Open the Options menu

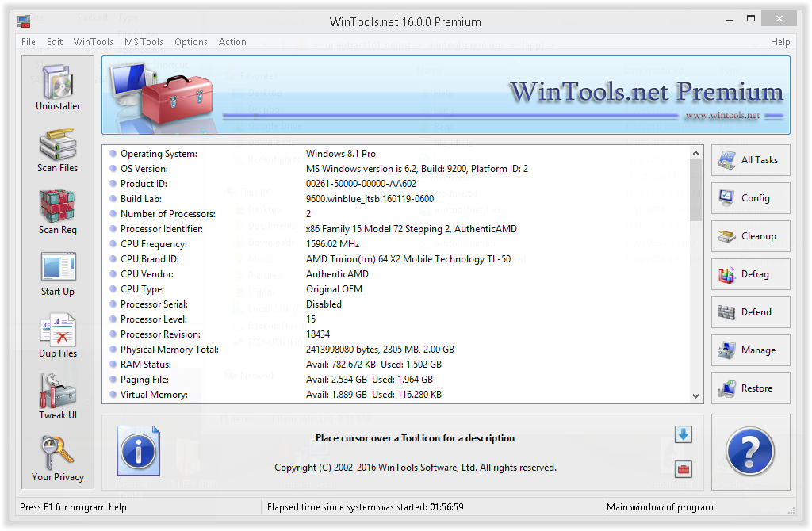click(x=190, y=42)
